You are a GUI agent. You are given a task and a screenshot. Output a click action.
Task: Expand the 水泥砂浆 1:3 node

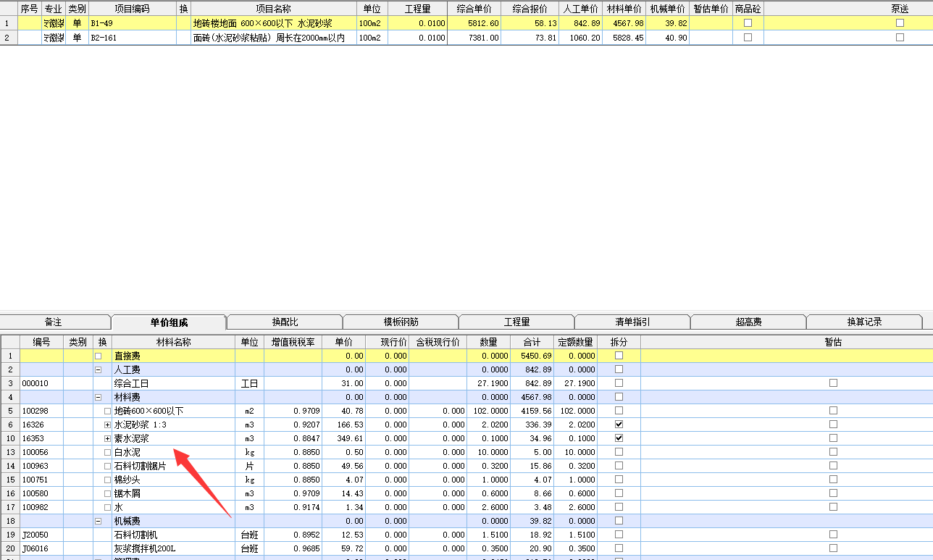107,425
